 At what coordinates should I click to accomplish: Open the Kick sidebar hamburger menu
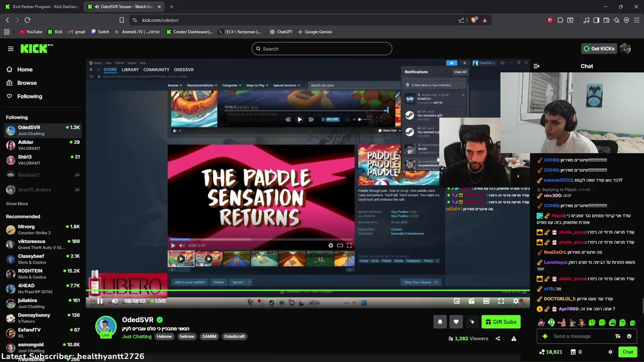[11, 49]
